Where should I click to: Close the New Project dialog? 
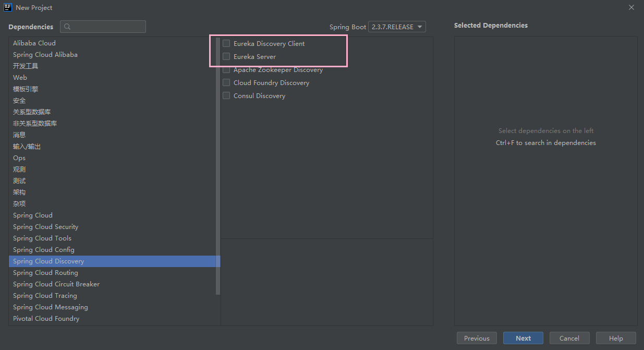[631, 7]
